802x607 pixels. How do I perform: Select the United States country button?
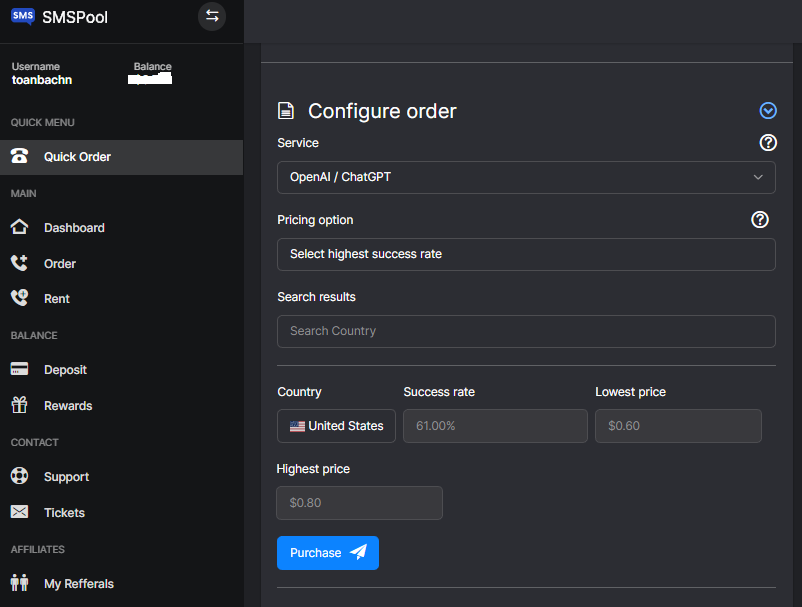click(x=336, y=426)
